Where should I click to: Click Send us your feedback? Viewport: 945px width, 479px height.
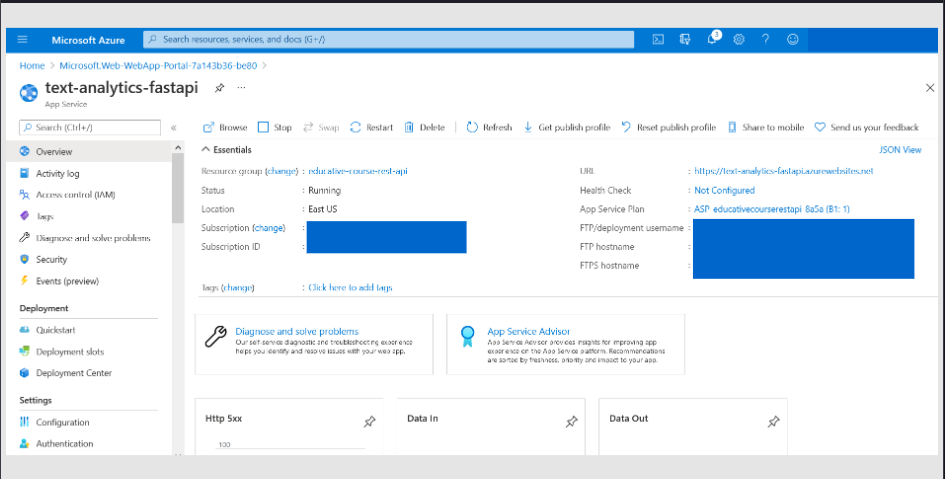click(x=867, y=127)
